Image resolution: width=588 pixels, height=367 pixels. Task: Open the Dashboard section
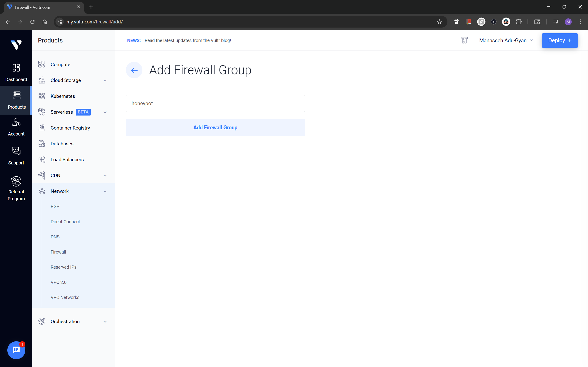tap(16, 72)
